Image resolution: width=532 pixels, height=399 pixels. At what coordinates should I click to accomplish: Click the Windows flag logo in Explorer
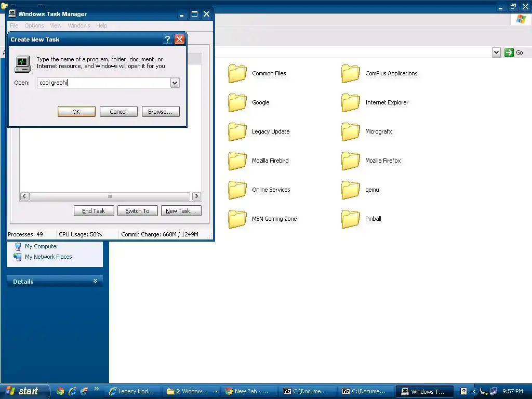(x=521, y=19)
